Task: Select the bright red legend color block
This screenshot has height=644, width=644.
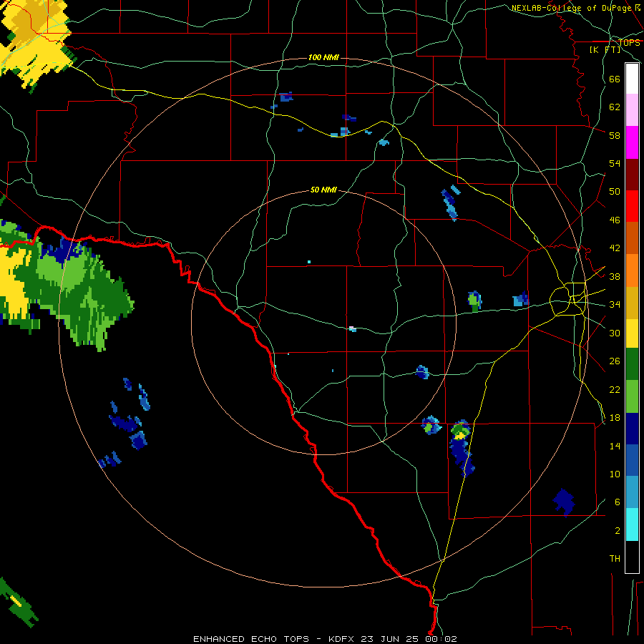Action: (x=632, y=206)
